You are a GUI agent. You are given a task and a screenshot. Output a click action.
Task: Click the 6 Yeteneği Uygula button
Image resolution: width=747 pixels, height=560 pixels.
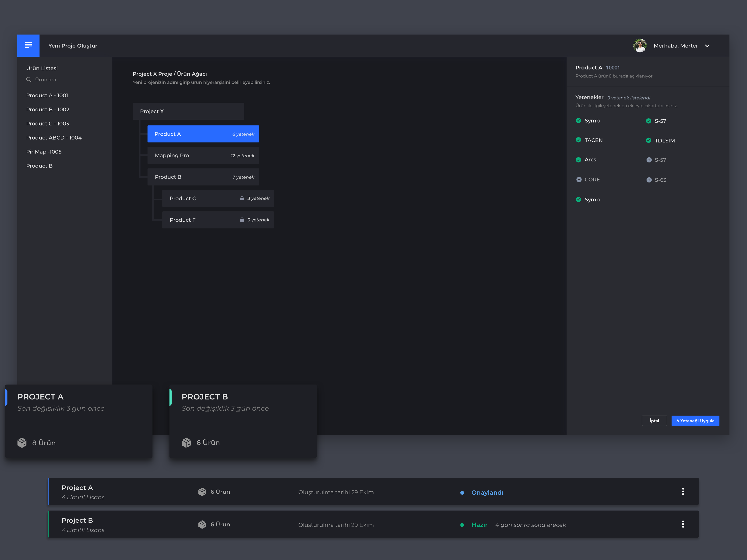click(695, 421)
